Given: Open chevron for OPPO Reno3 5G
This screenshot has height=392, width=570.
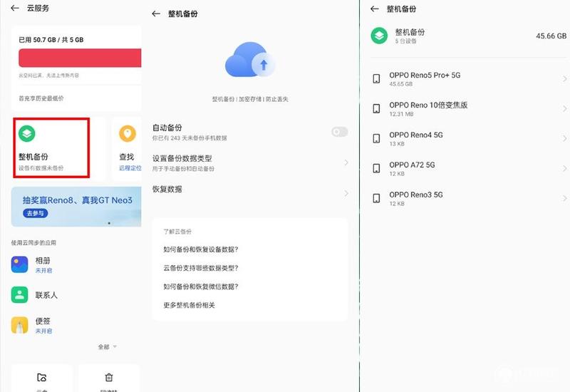Looking at the screenshot, I should pyautogui.click(x=564, y=198).
